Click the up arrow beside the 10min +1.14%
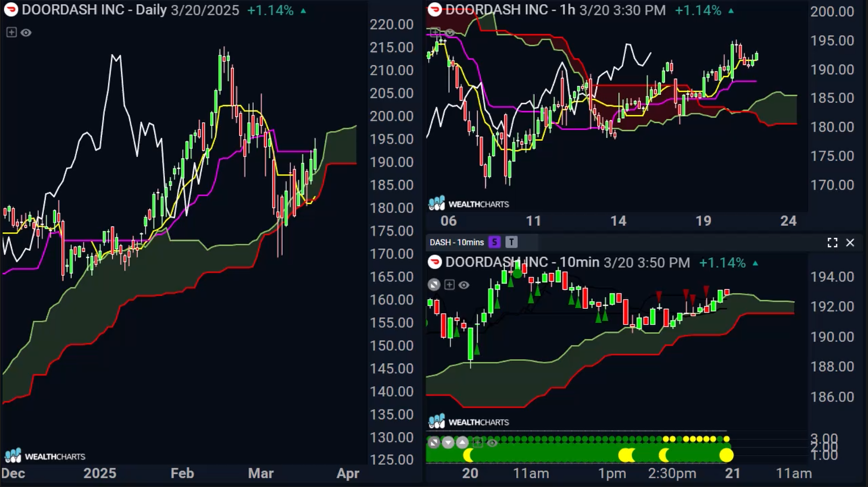Viewport: 868px width, 487px height. coord(755,263)
